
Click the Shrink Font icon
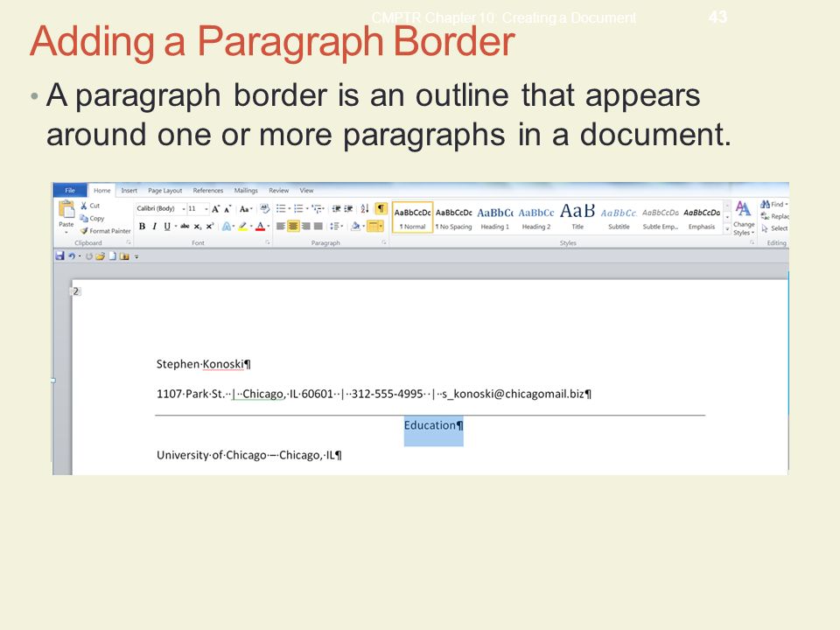click(x=227, y=209)
